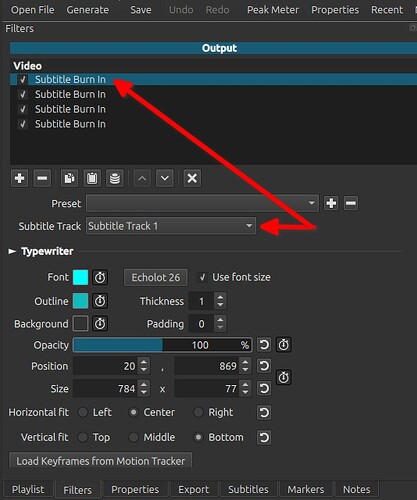Click the filter set stack icon
This screenshot has height=500, width=417.
pos(115,178)
